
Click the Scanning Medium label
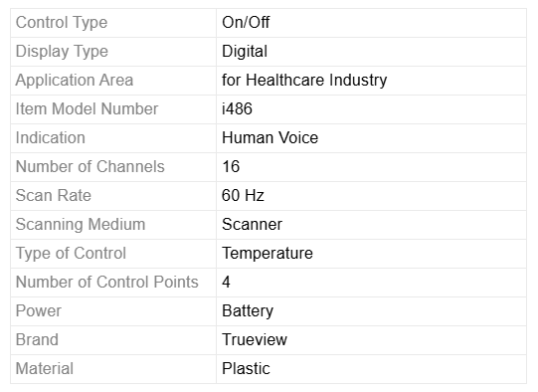[x=81, y=225]
